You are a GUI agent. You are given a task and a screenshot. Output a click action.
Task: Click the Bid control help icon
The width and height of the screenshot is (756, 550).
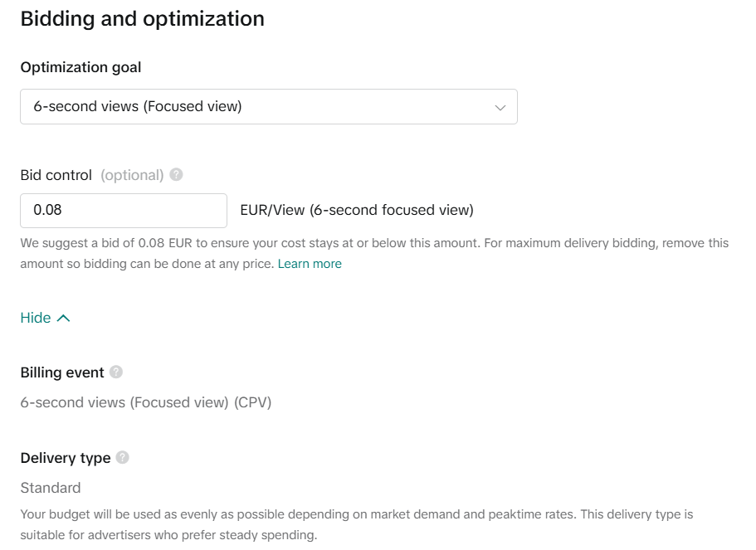point(176,175)
